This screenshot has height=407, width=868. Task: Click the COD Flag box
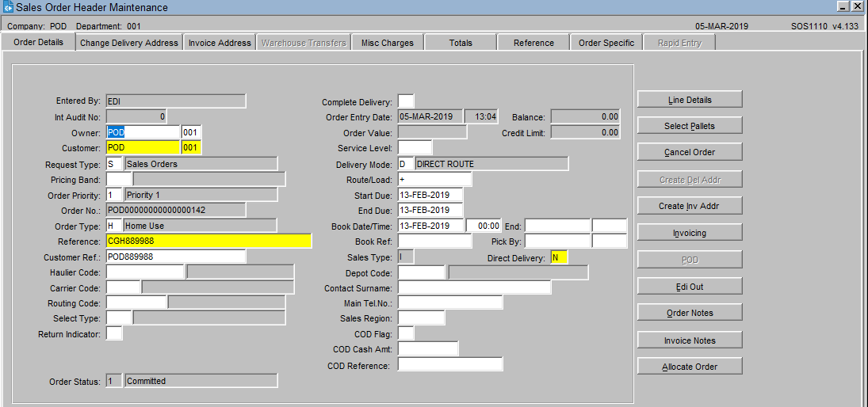pyautogui.click(x=405, y=333)
